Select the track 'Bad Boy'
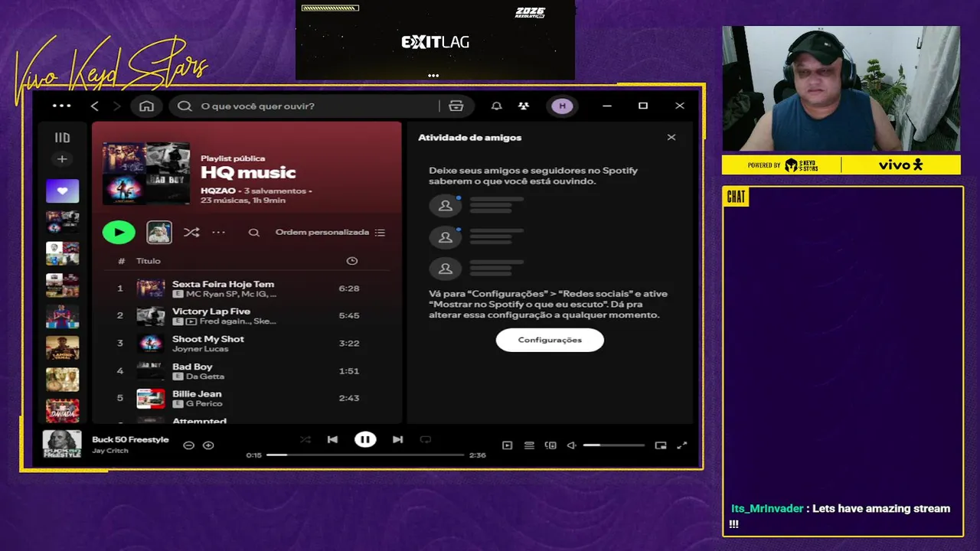The height and width of the screenshot is (551, 980). coord(245,371)
